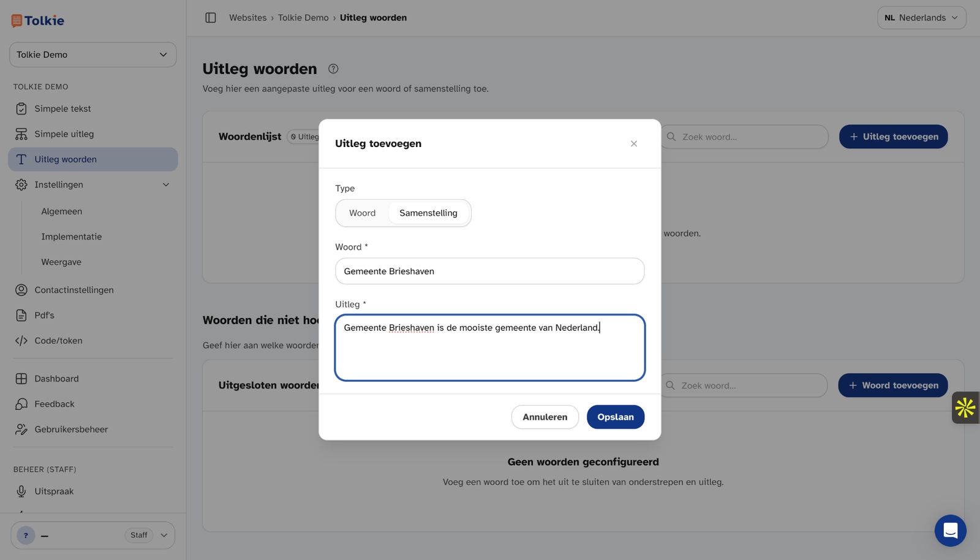Screen dimensions: 980x560
Task: Click the Feedback speech icon
Action: tap(21, 404)
